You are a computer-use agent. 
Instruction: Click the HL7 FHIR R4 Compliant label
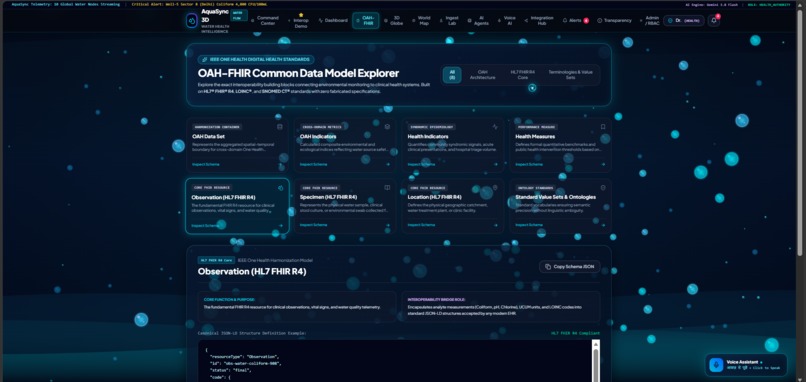click(575, 333)
